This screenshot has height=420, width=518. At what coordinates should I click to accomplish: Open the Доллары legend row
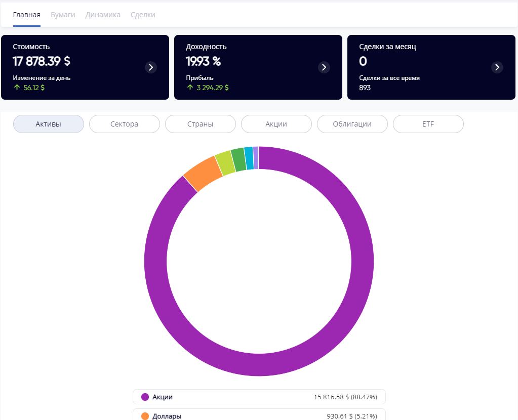(259, 415)
